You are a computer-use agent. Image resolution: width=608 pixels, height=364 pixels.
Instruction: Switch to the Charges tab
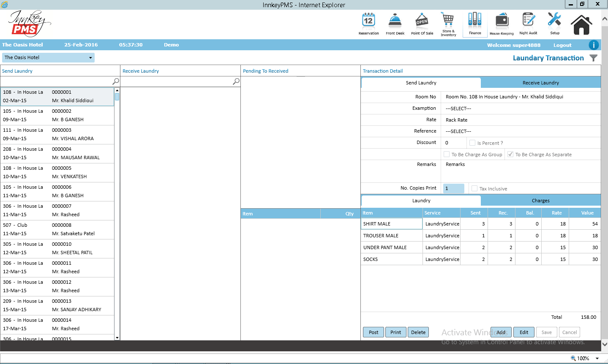540,200
